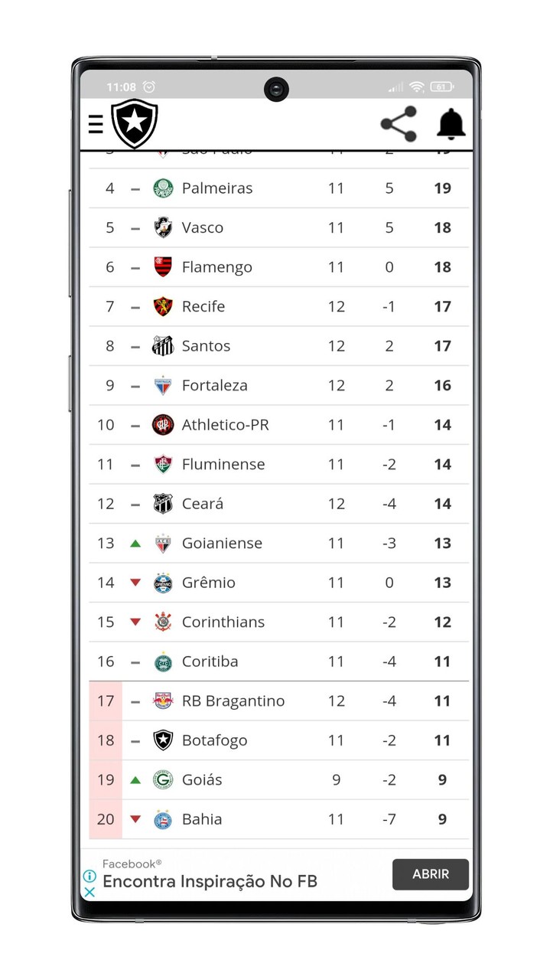
Task: Open the hamburger menu
Action: [96, 124]
